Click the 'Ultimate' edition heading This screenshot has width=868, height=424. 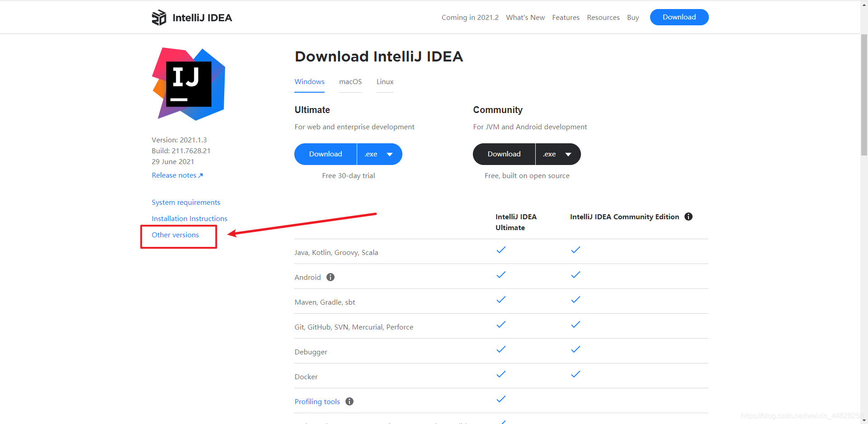312,110
